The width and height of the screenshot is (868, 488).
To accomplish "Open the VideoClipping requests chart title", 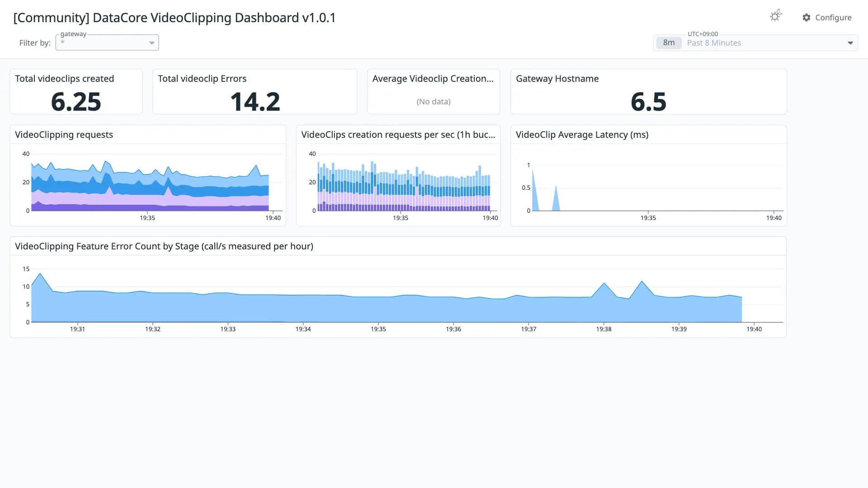I will point(64,135).
